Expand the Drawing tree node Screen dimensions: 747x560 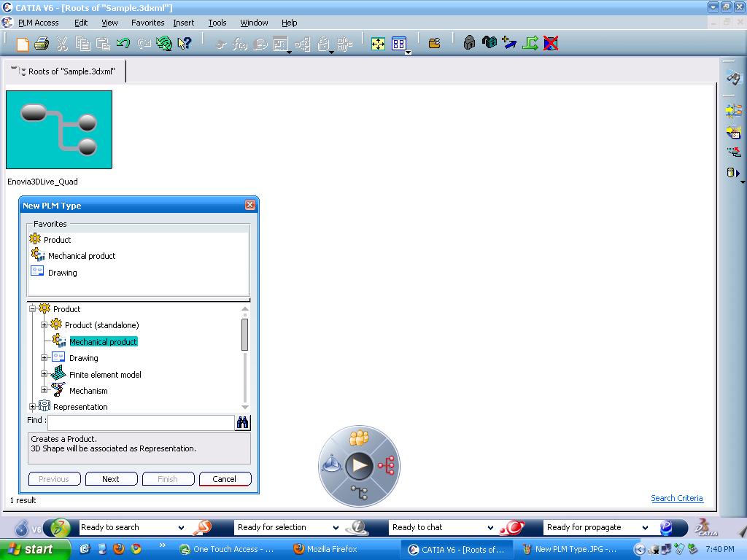tap(44, 357)
